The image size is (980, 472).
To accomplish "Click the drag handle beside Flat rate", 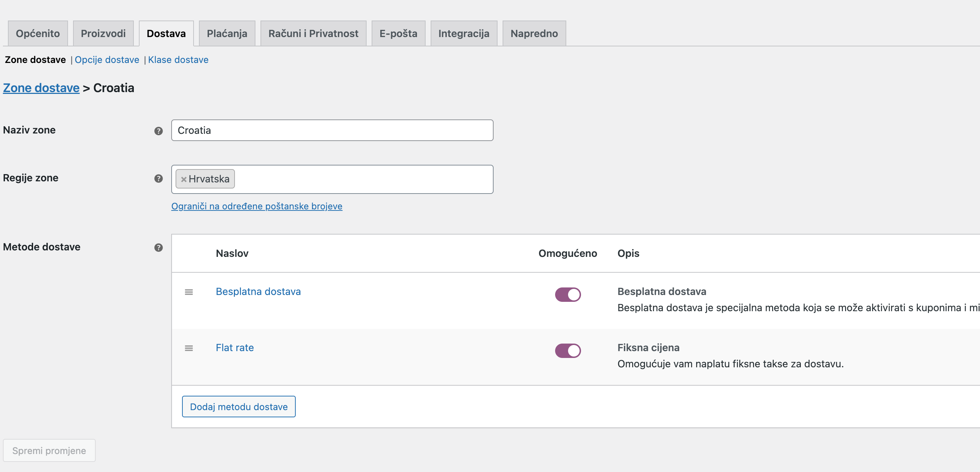I will pyautogui.click(x=189, y=348).
